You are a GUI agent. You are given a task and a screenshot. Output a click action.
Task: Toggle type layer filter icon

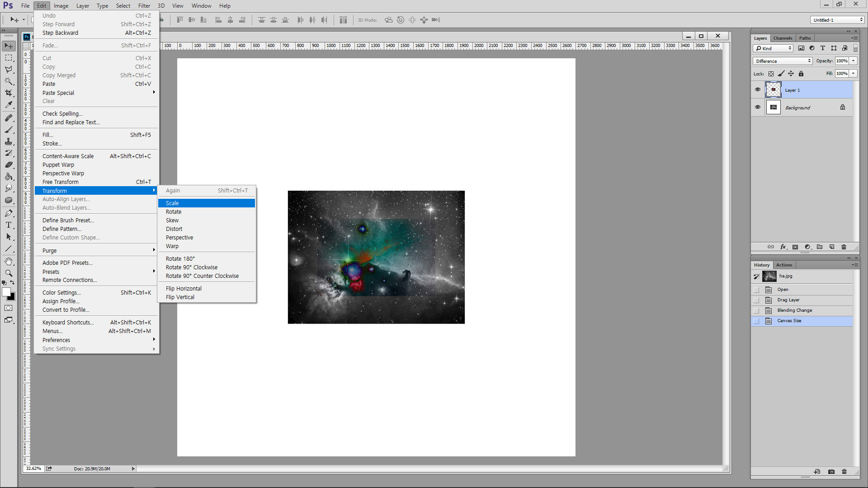coord(823,48)
